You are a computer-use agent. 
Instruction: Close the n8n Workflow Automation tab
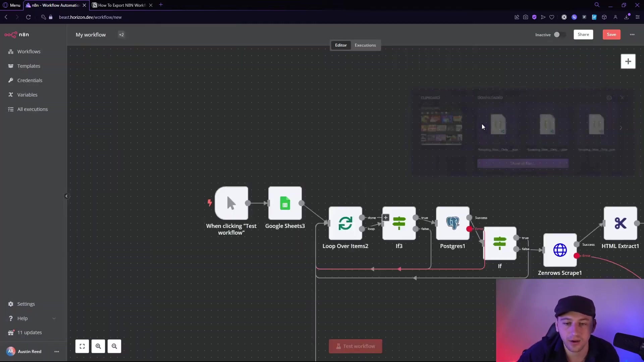tap(84, 5)
